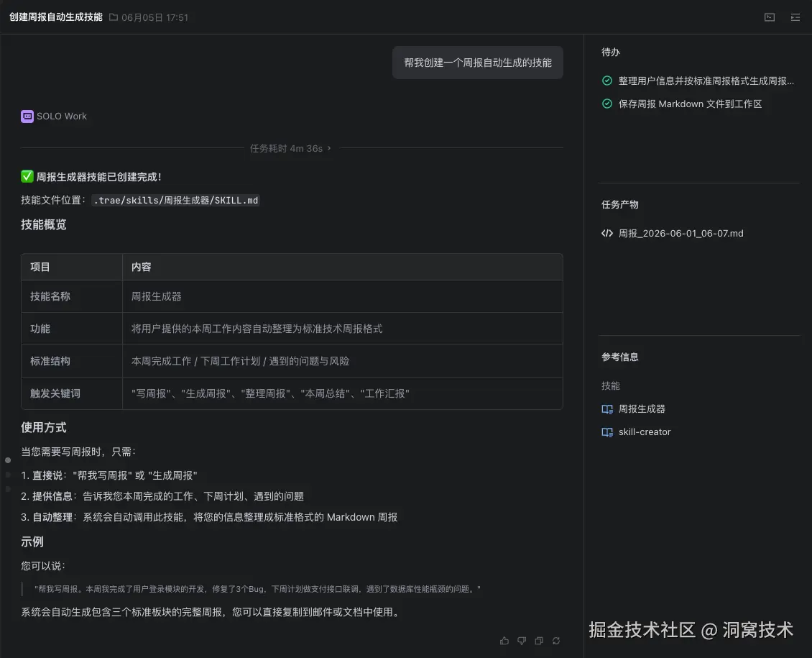
Task: Regenerate the response with the refresh icon
Action: [x=556, y=641]
